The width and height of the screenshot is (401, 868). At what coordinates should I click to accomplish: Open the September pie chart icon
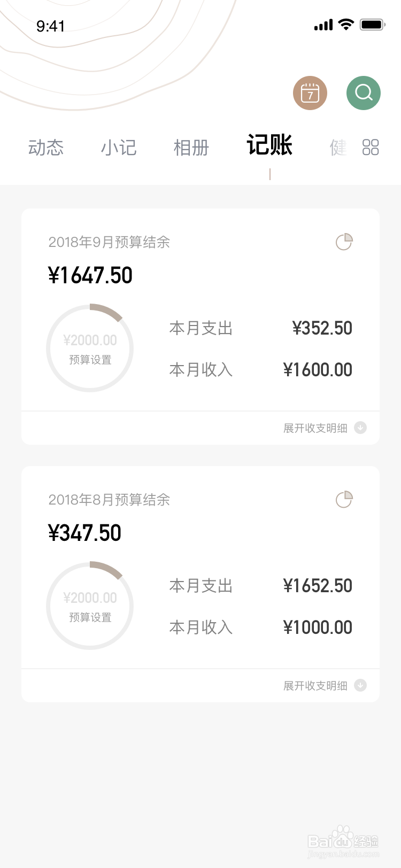tap(344, 242)
